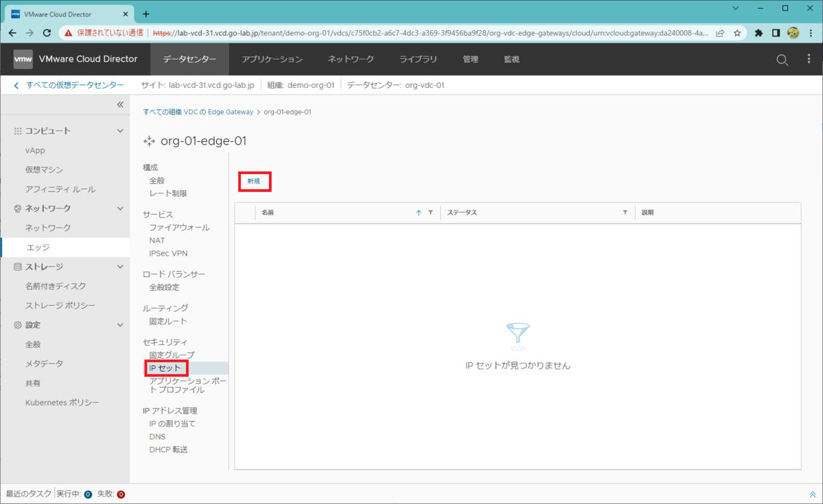This screenshot has width=823, height=504.
Task: Open the 監視 top tab
Action: [512, 60]
